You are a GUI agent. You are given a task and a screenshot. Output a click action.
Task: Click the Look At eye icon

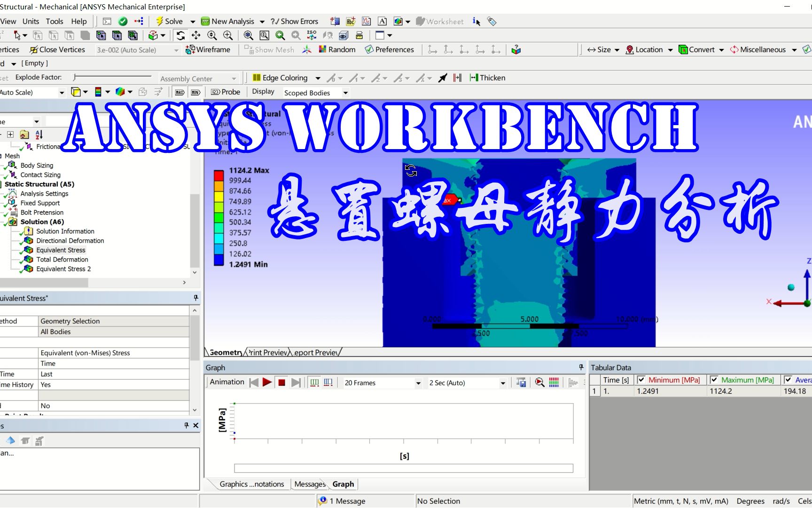[344, 35]
